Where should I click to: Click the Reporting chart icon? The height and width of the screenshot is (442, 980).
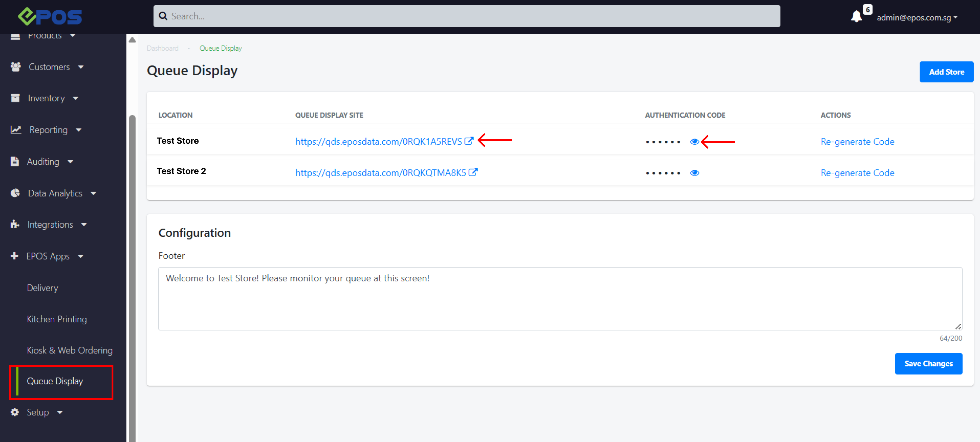pyautogui.click(x=15, y=130)
